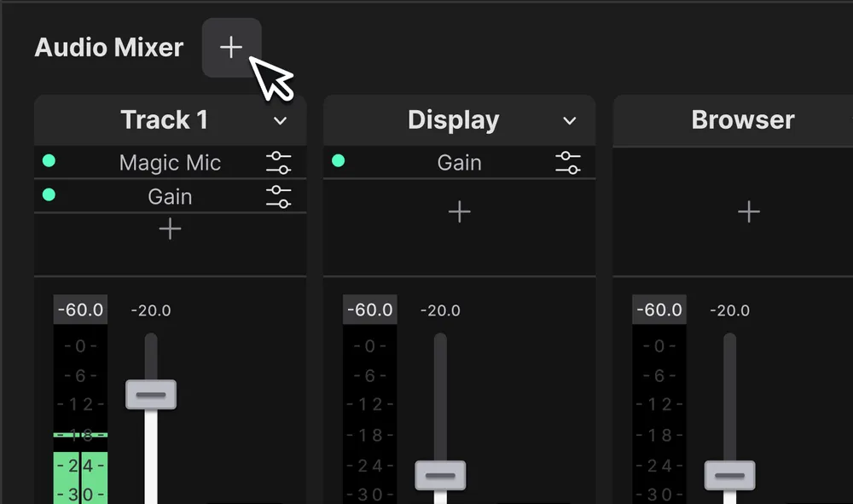Click the plus beside Audio Mixer heading

click(x=231, y=47)
